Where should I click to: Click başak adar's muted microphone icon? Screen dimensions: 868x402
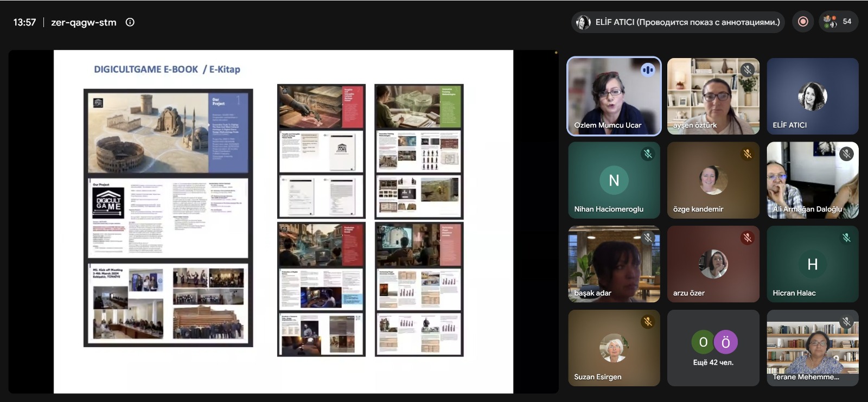point(648,238)
